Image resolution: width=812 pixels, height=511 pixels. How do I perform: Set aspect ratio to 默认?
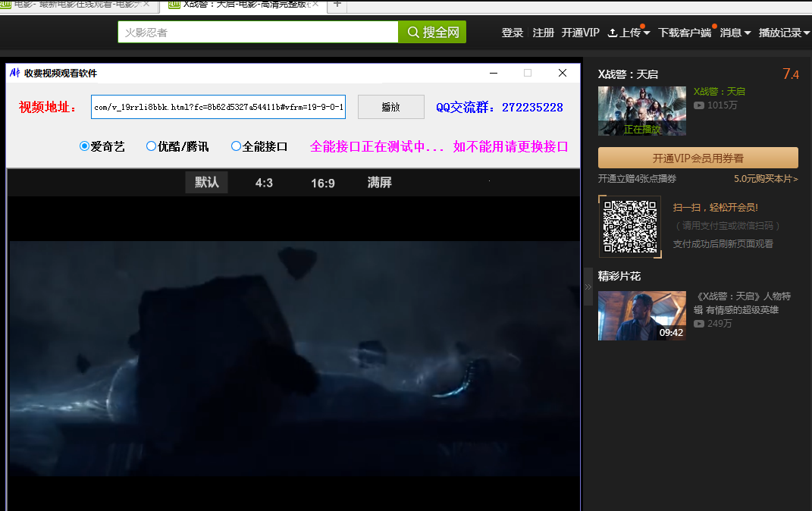pyautogui.click(x=207, y=182)
